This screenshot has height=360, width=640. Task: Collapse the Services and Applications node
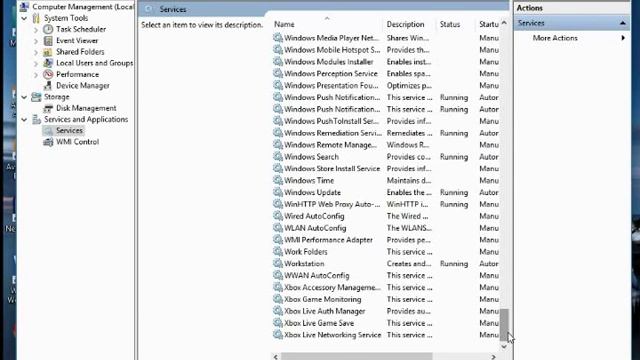24,120
